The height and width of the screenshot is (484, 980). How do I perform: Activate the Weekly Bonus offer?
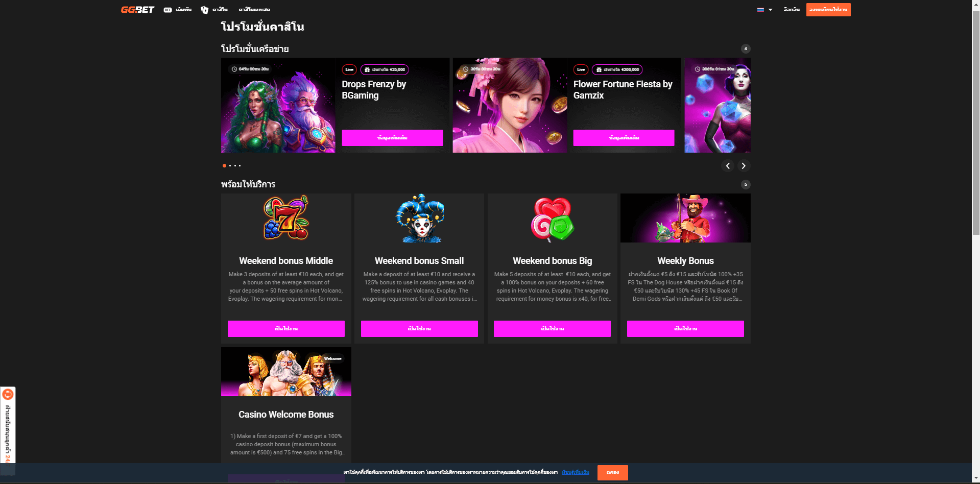pyautogui.click(x=685, y=329)
